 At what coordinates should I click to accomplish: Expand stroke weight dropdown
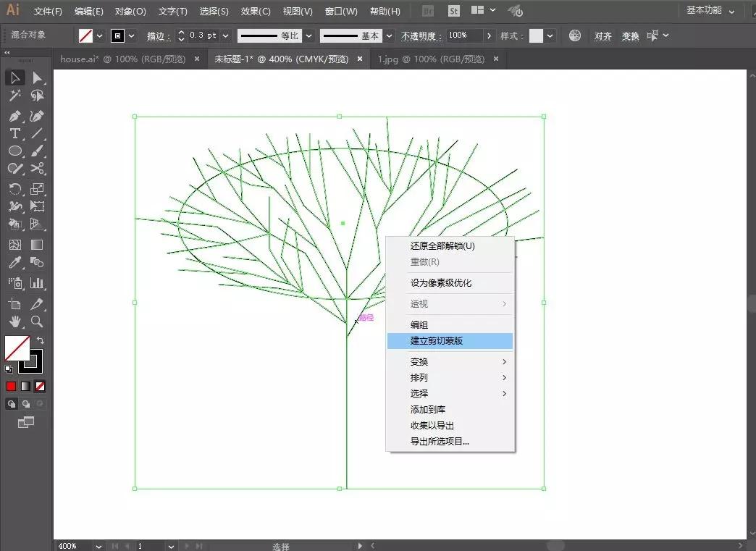pyautogui.click(x=226, y=35)
